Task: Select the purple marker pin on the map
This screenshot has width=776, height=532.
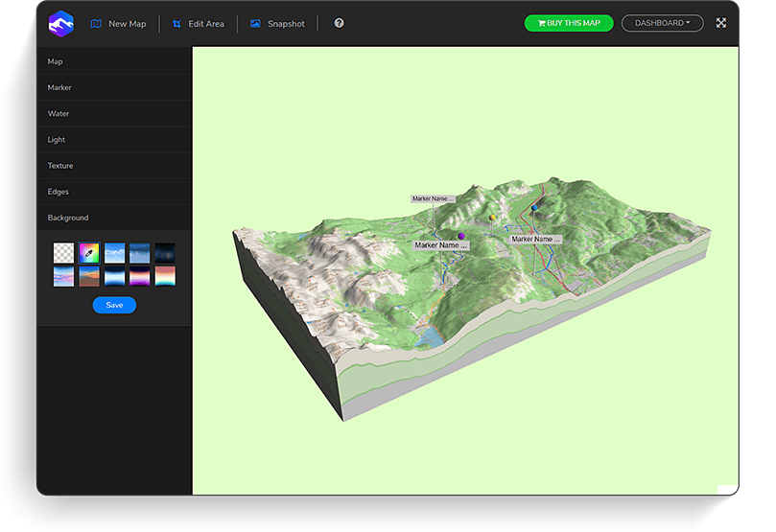Action: click(461, 236)
